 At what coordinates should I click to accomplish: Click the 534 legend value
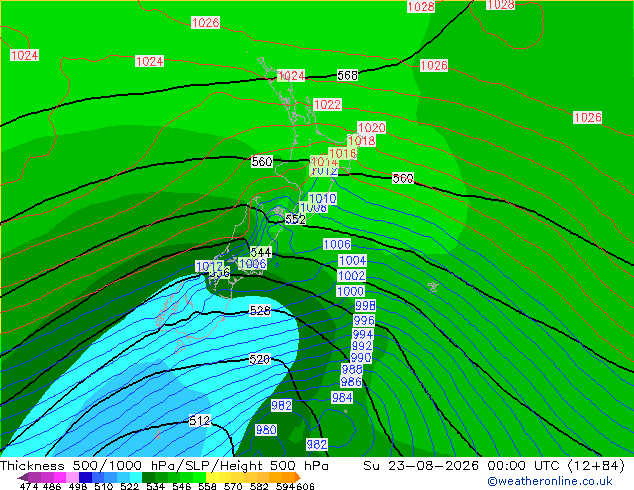[x=154, y=486]
